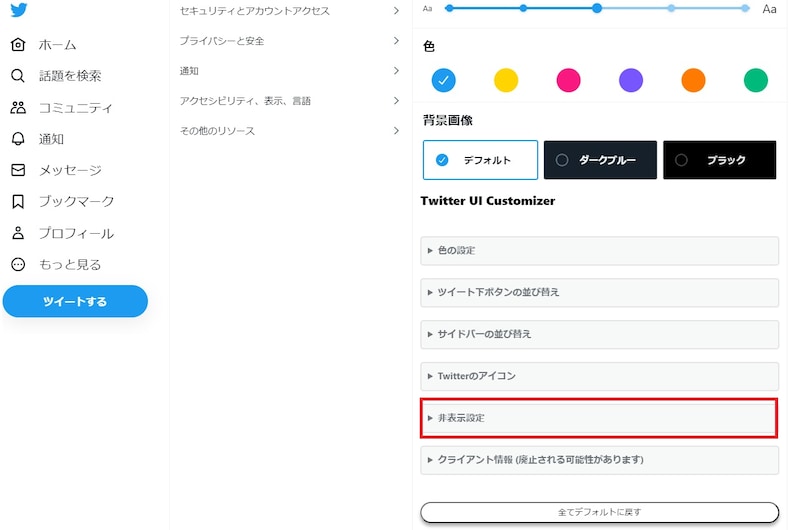
Task: Choose the ダークブルー background option
Action: click(600, 160)
